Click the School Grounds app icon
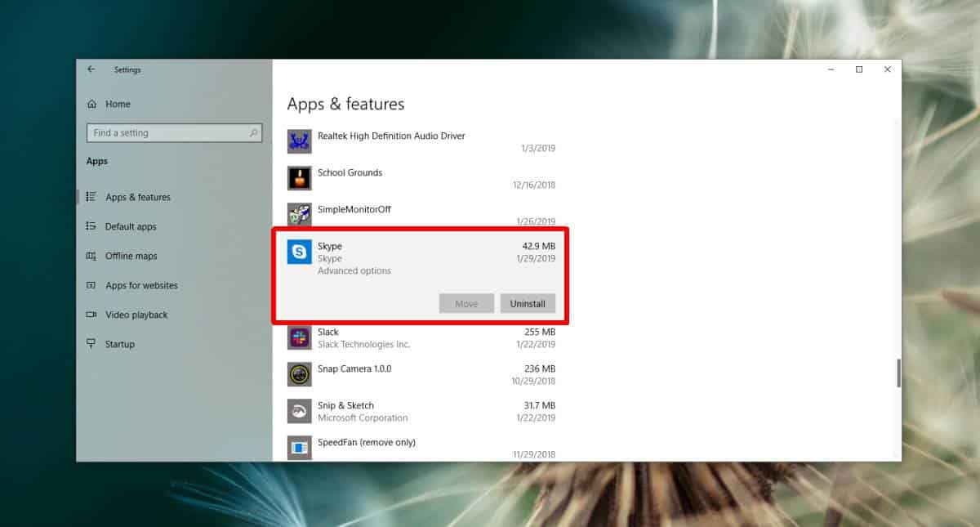This screenshot has width=980, height=527. (300, 178)
